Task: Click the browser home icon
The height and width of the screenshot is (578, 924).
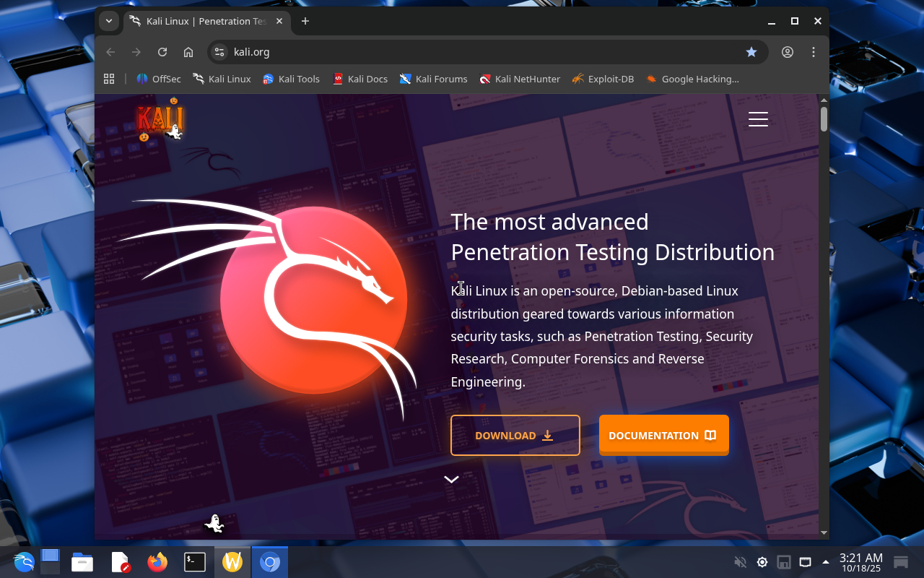Action: coord(188,52)
